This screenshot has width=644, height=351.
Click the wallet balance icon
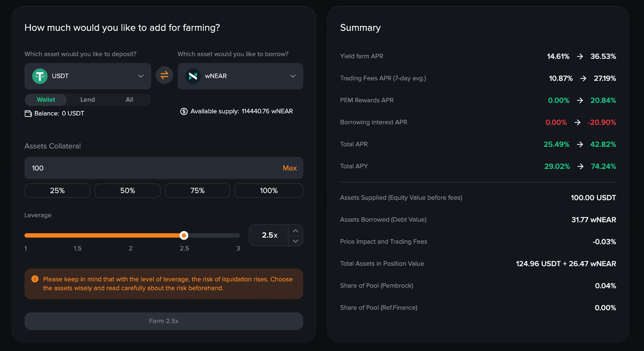point(28,114)
